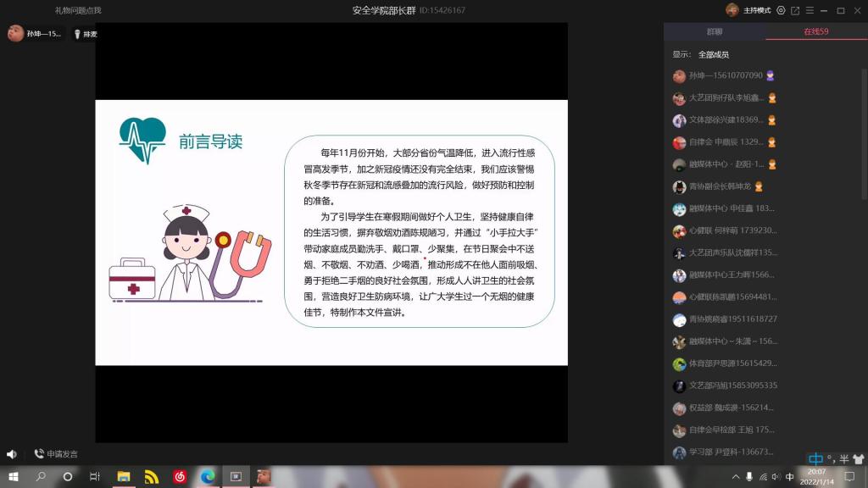Viewport: 868px width, 488px height.
Task: Select the 在线59 online members tab
Action: (x=816, y=32)
